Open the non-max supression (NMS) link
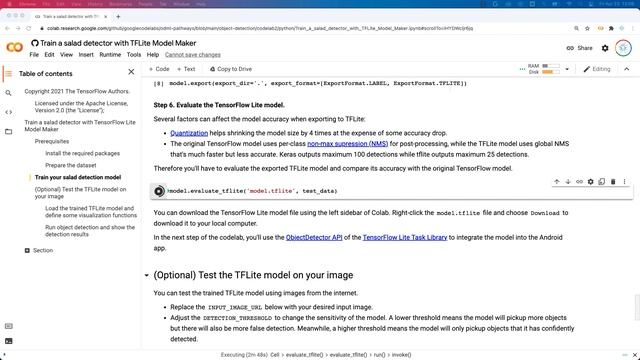This screenshot has width=640, height=360. pos(348,144)
